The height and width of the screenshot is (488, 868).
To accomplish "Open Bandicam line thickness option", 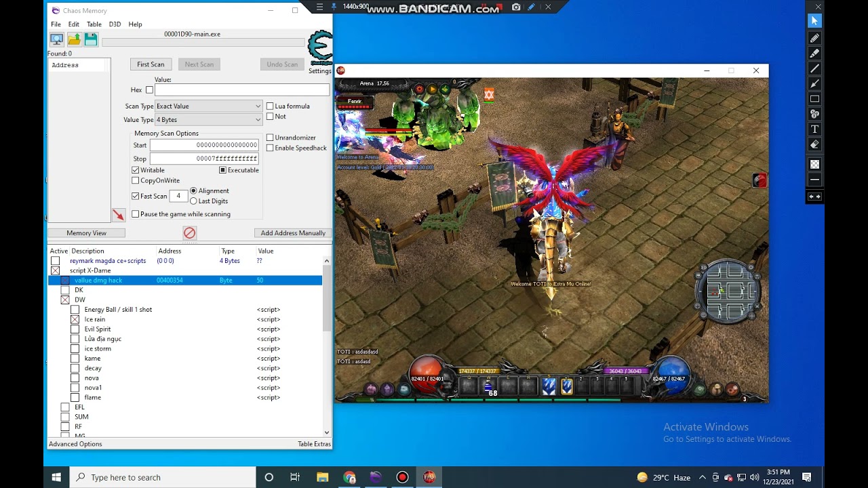I will (814, 180).
